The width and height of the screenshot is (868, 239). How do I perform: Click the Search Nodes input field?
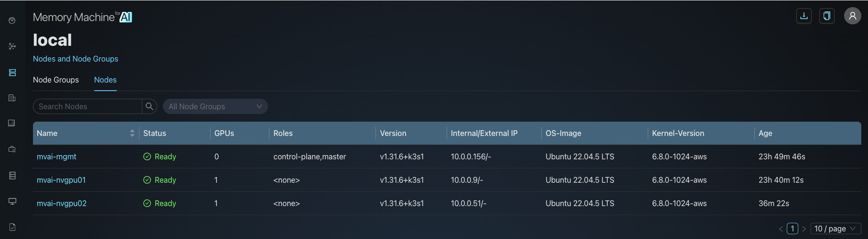88,106
